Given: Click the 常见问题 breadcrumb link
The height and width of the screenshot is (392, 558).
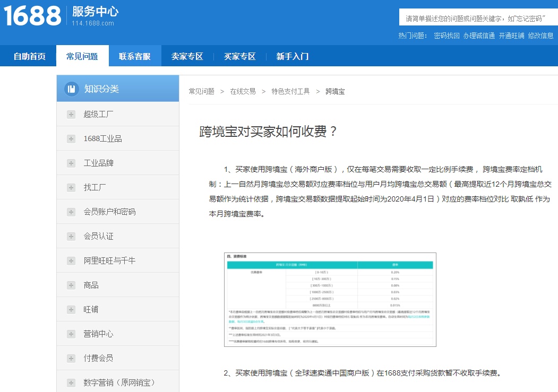Looking at the screenshot, I should coord(201,91).
